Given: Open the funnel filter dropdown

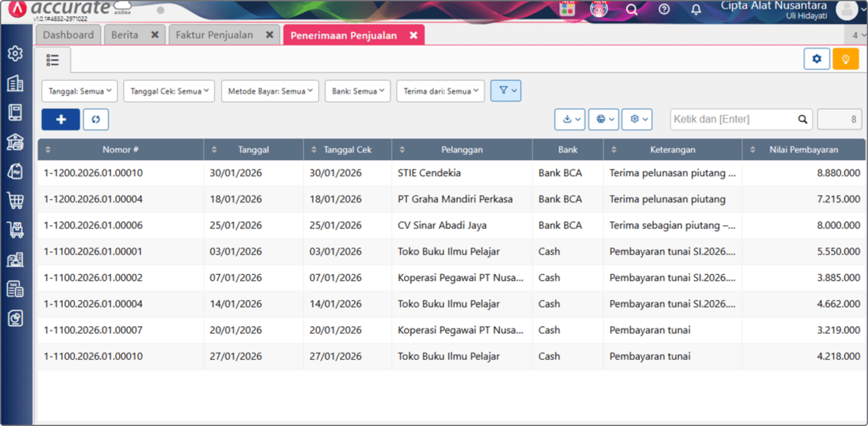Looking at the screenshot, I should tap(506, 91).
